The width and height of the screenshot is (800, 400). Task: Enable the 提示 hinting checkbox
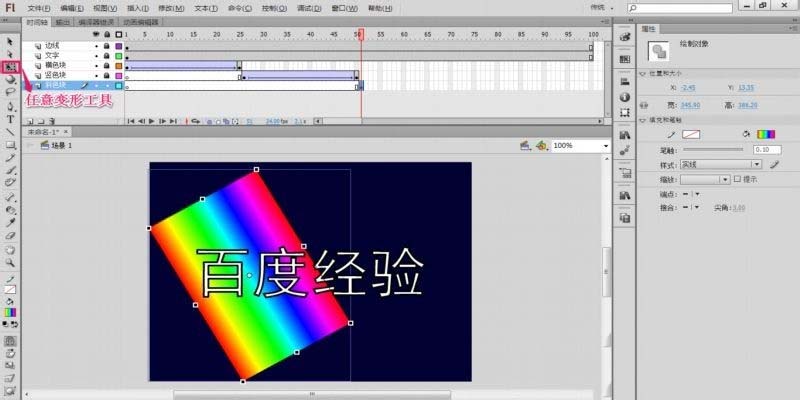[737, 179]
